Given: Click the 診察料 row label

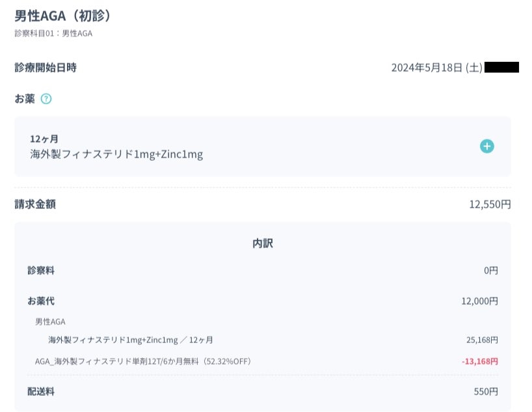Looking at the screenshot, I should coord(41,270).
